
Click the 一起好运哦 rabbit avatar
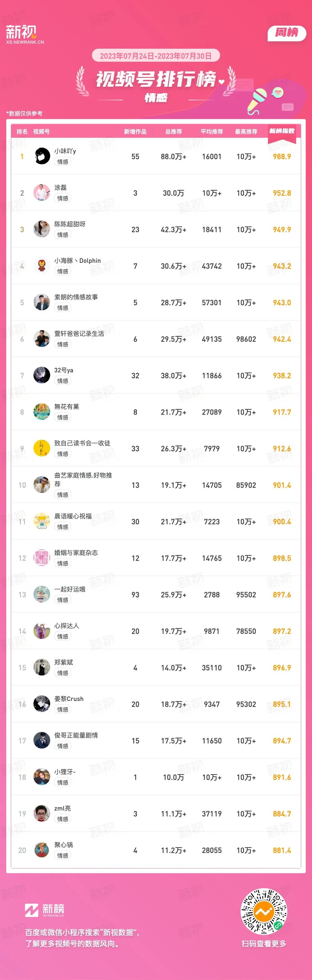click(42, 594)
